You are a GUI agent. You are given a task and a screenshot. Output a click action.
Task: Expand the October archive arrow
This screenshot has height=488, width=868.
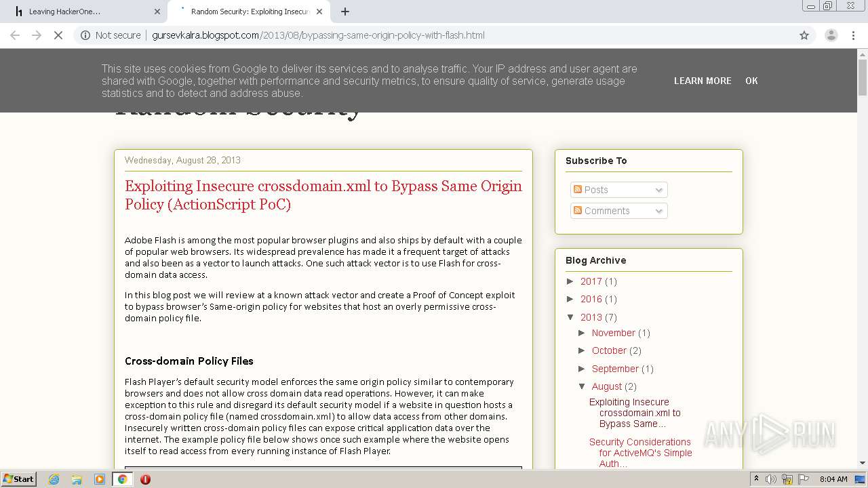(x=583, y=350)
